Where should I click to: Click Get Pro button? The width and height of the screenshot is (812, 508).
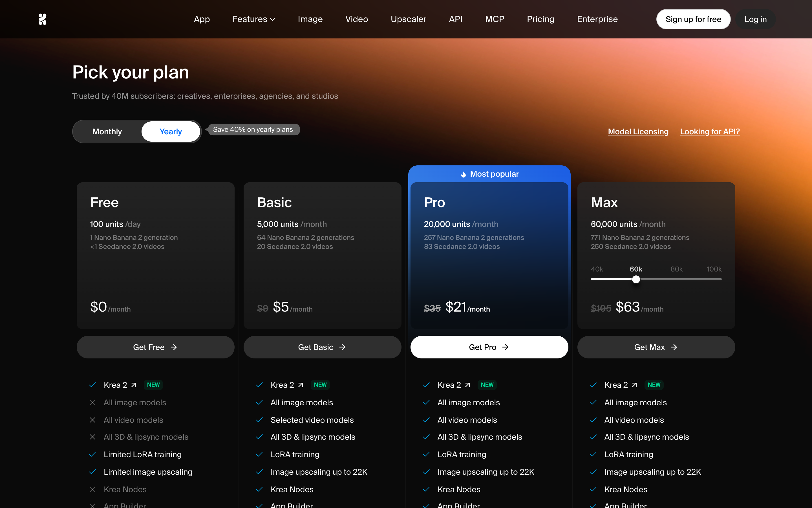[x=489, y=347]
